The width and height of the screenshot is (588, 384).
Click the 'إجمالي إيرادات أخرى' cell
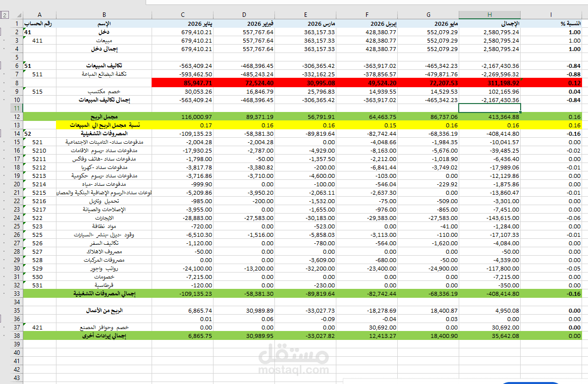104,335
